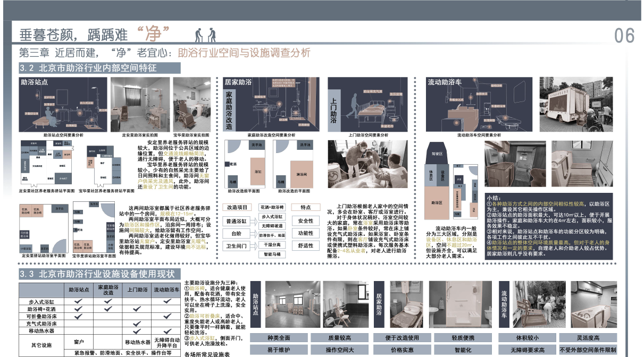Click the arrow next to 普通浴缸

[x=254, y=221]
